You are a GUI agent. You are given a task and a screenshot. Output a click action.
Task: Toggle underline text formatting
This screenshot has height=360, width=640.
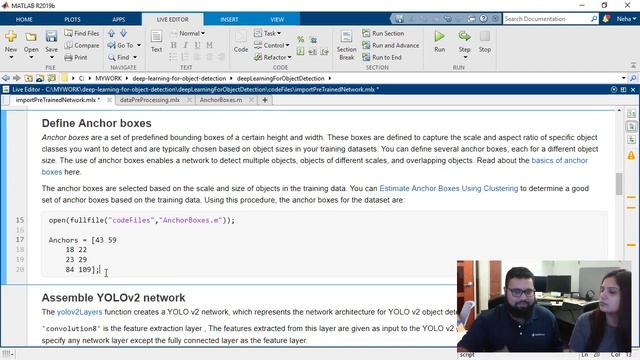[x=198, y=45]
